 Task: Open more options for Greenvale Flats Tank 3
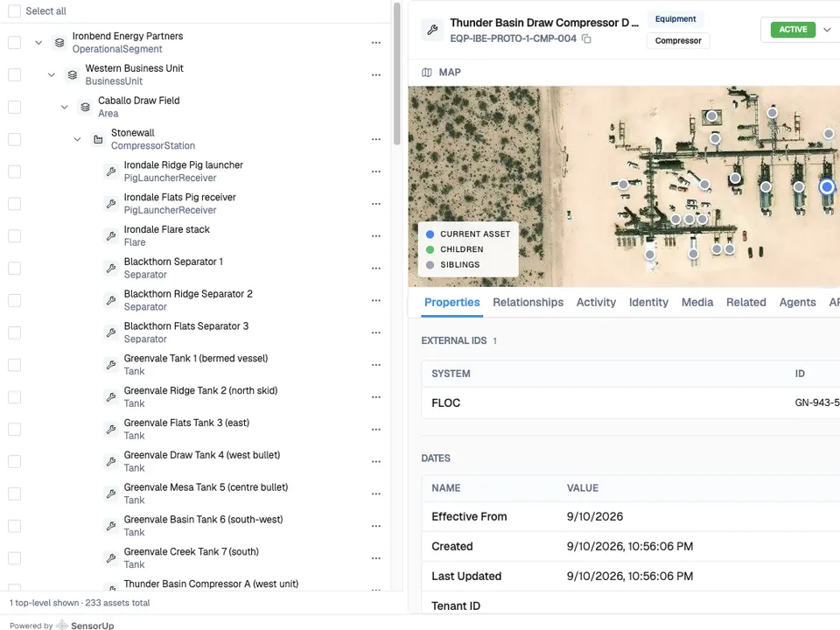click(376, 429)
